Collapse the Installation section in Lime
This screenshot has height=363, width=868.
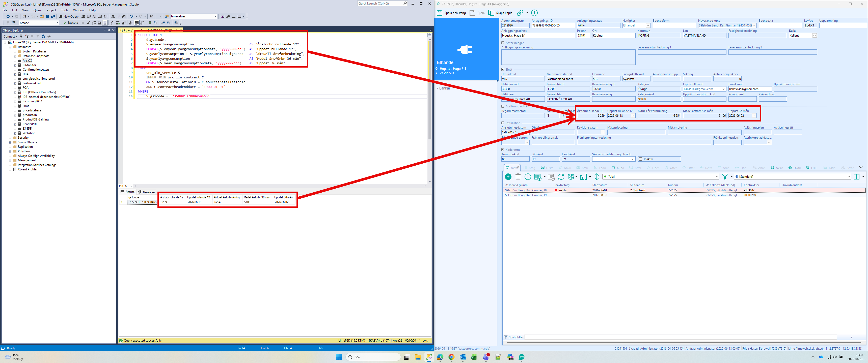click(x=503, y=123)
